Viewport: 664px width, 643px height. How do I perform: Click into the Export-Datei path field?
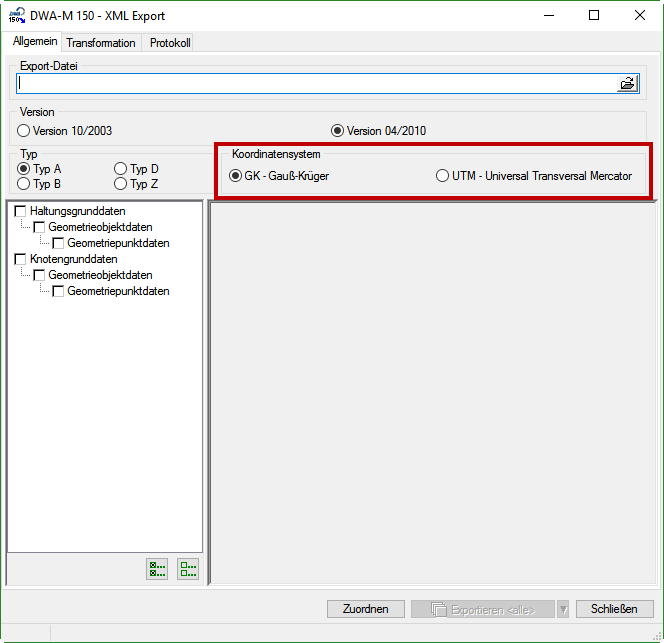[315, 84]
